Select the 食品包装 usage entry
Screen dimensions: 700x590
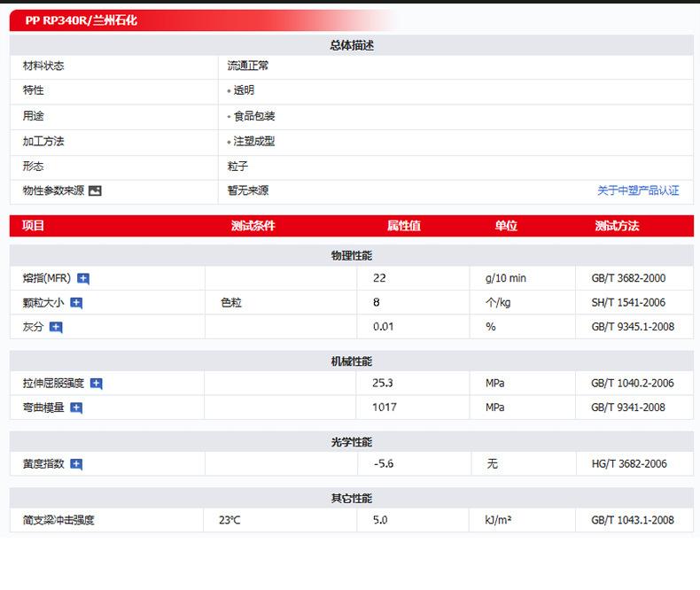[253, 116]
